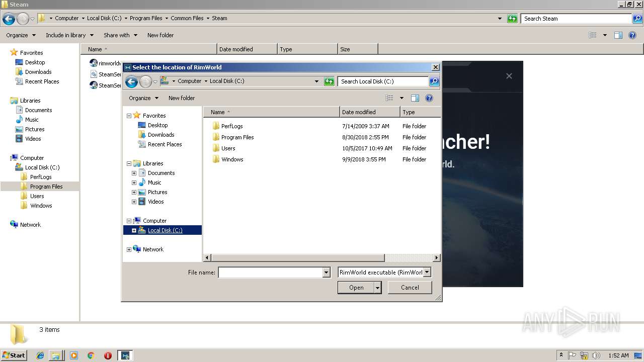Viewport: 644px width, 362px height.
Task: Collapse the Favorites tree in the dialog
Action: click(x=129, y=116)
